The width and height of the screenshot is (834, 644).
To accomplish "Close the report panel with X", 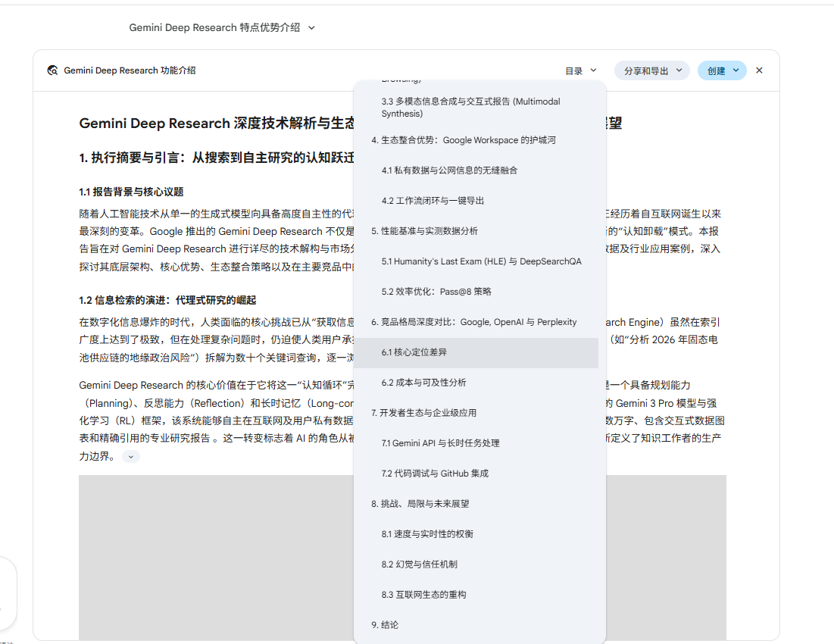I will pyautogui.click(x=759, y=70).
